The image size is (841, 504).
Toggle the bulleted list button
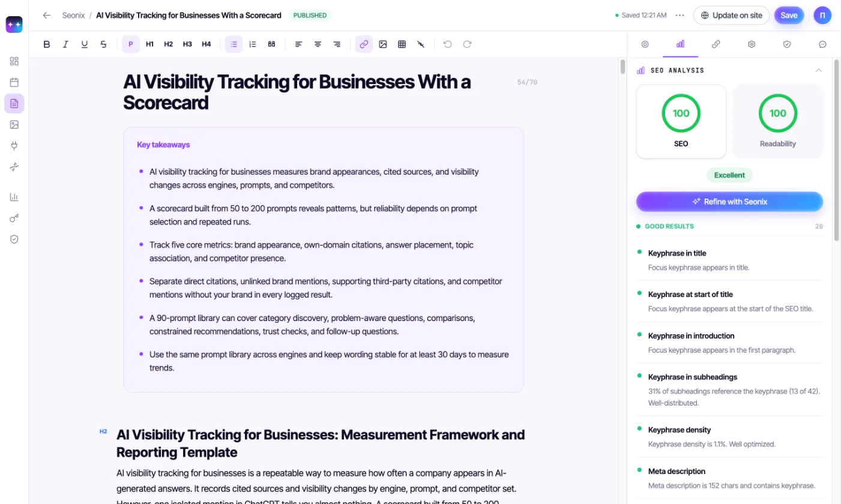234,44
